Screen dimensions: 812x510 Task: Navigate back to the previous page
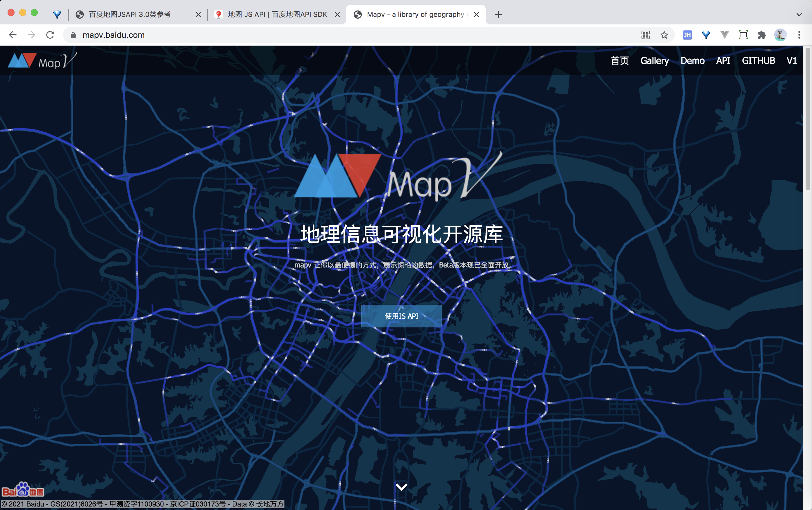13,35
